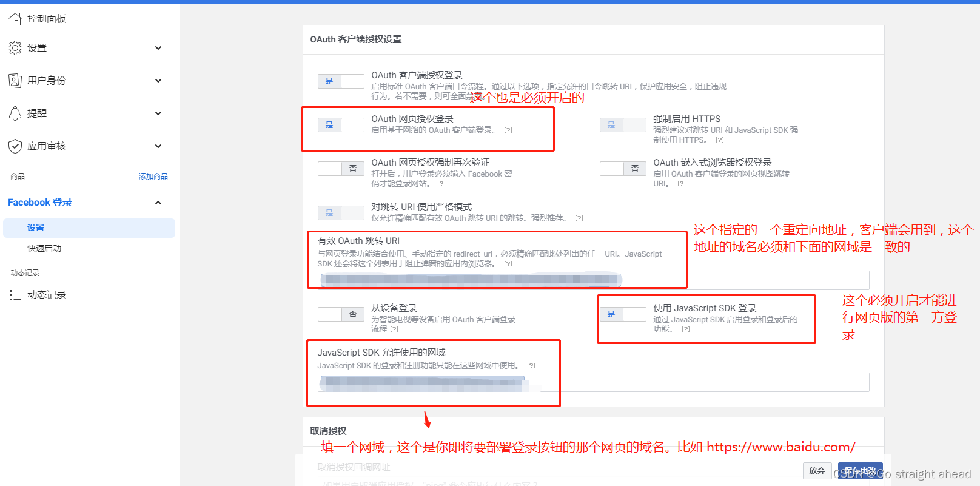Open help [?] for OAuth 网页授权强制再次验证

tap(441, 184)
